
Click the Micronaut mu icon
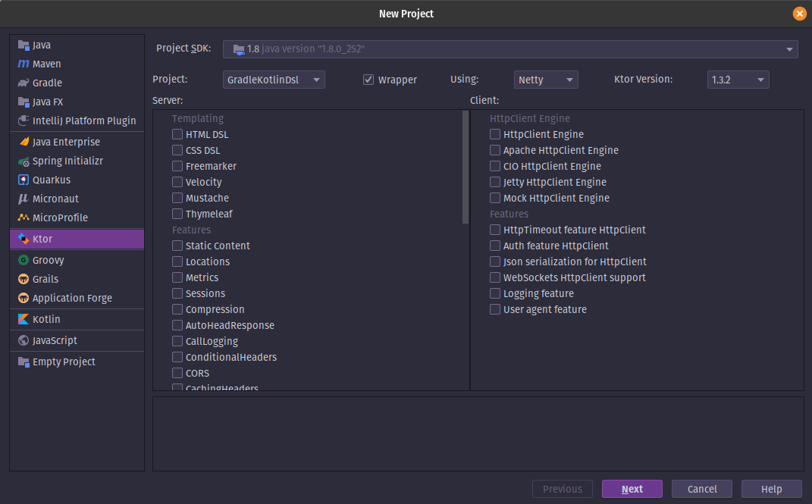click(x=24, y=199)
